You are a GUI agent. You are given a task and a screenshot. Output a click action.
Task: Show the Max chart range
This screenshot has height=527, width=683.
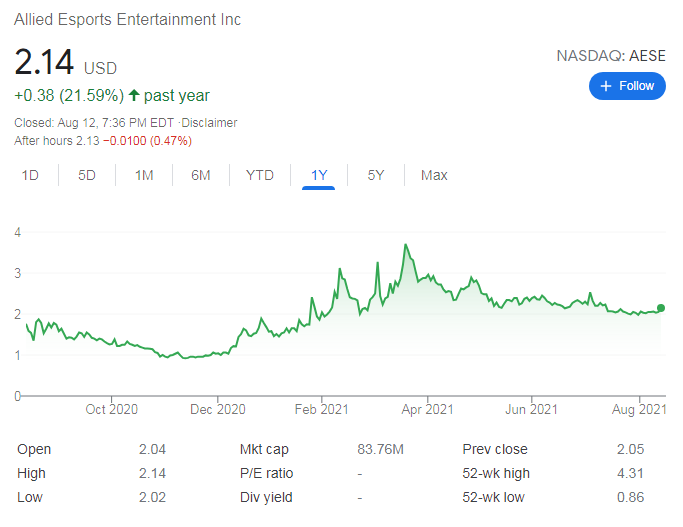434,175
